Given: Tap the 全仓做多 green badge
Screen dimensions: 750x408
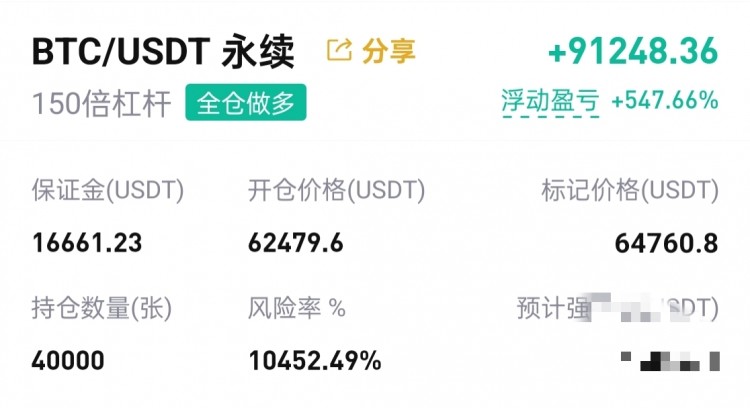Looking at the screenshot, I should [246, 102].
